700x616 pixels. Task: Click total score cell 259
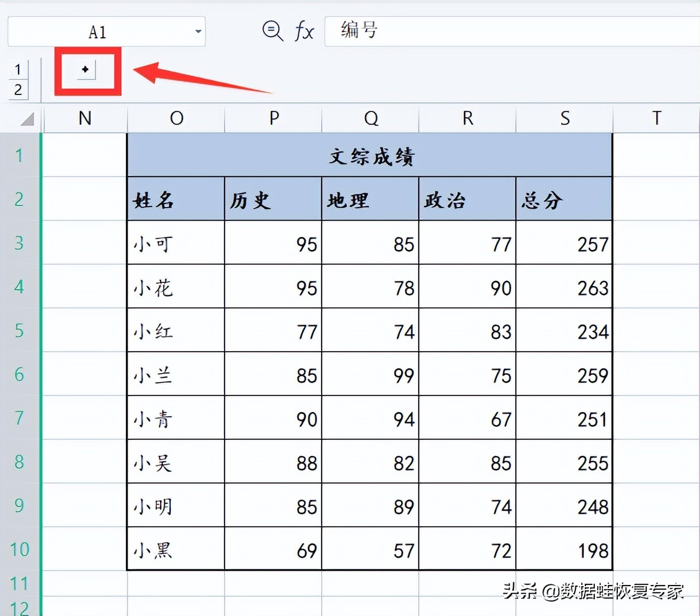tap(564, 374)
